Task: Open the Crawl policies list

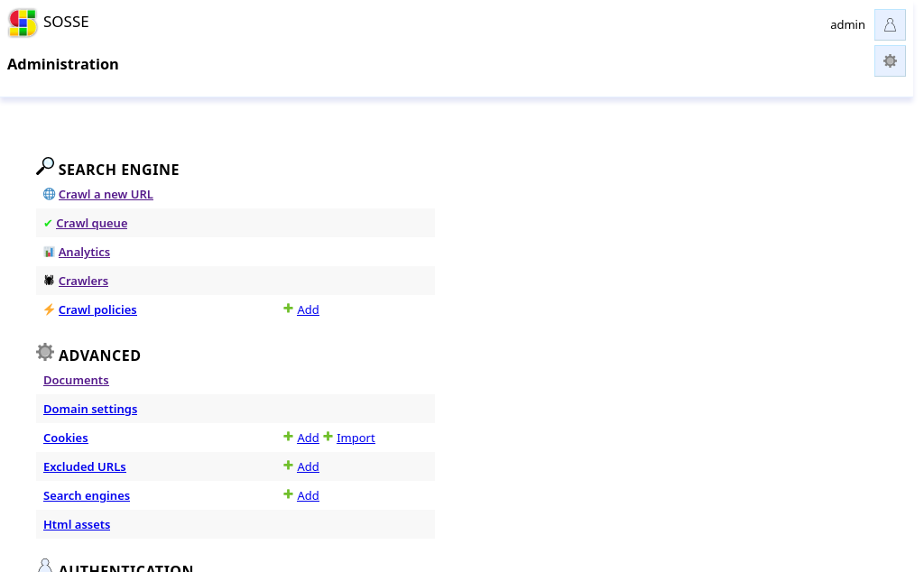Action: (97, 309)
